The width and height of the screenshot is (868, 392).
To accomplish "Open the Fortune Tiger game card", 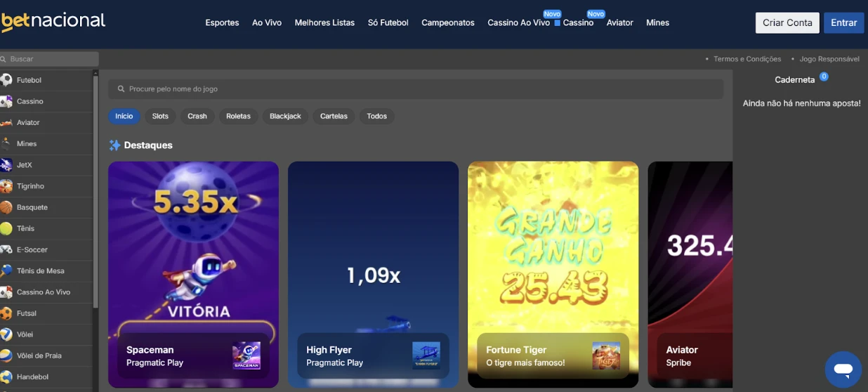I will tap(553, 275).
